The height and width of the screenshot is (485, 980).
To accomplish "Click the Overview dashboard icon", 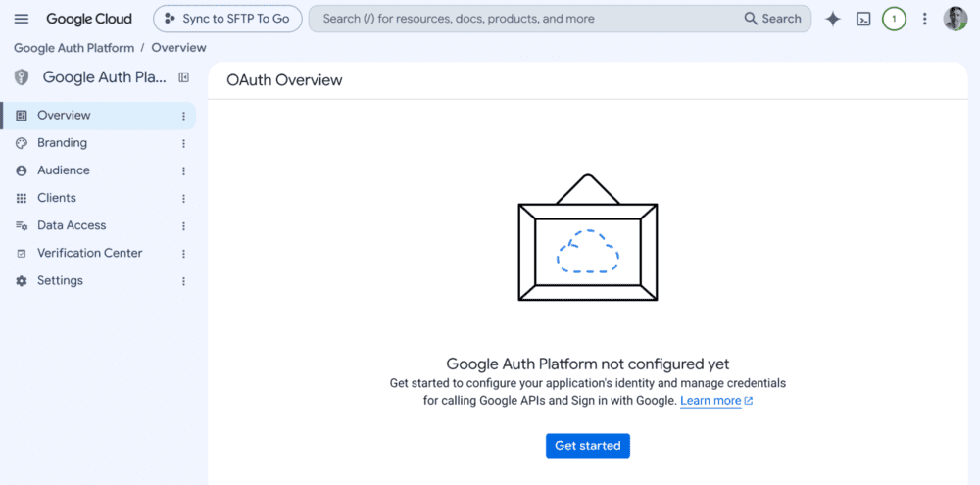I will 22,116.
